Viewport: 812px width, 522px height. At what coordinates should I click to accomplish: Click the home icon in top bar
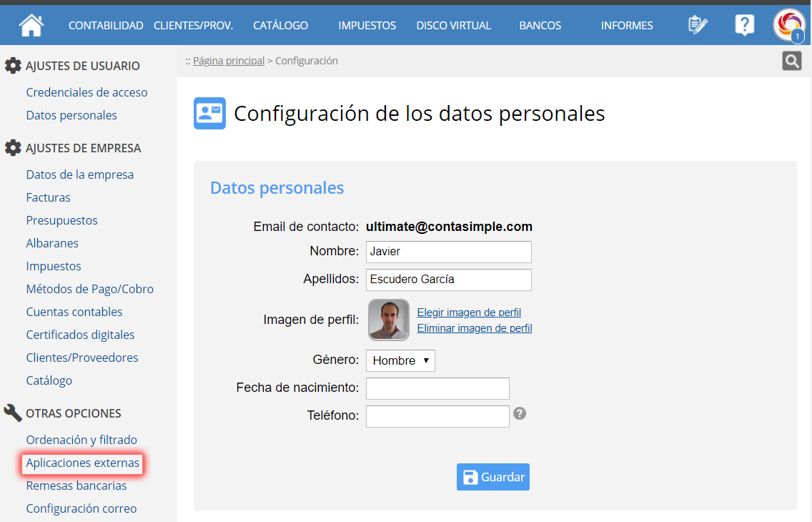(31, 25)
